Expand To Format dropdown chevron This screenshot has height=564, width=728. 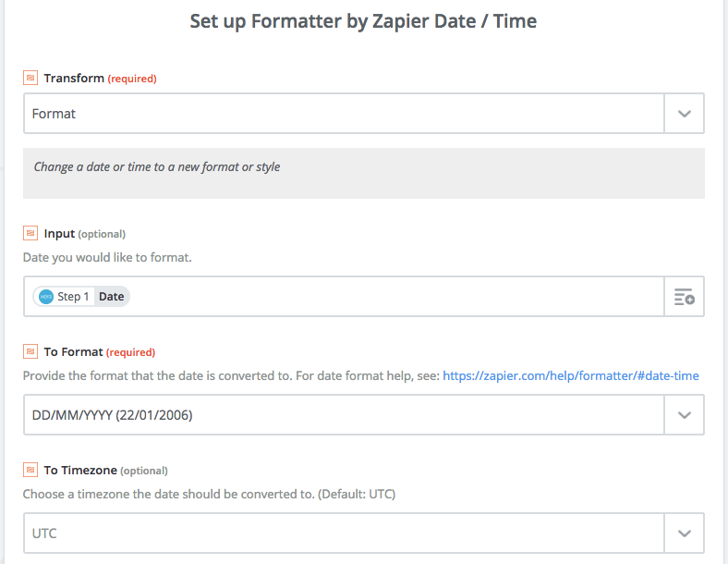pyautogui.click(x=685, y=415)
